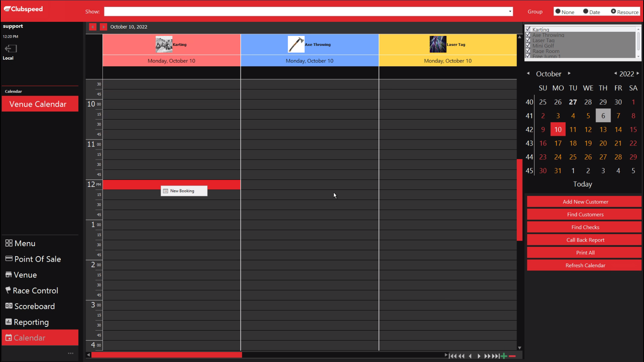Click red minus to remove resource column
This screenshot has height=362, width=644.
[512, 356]
